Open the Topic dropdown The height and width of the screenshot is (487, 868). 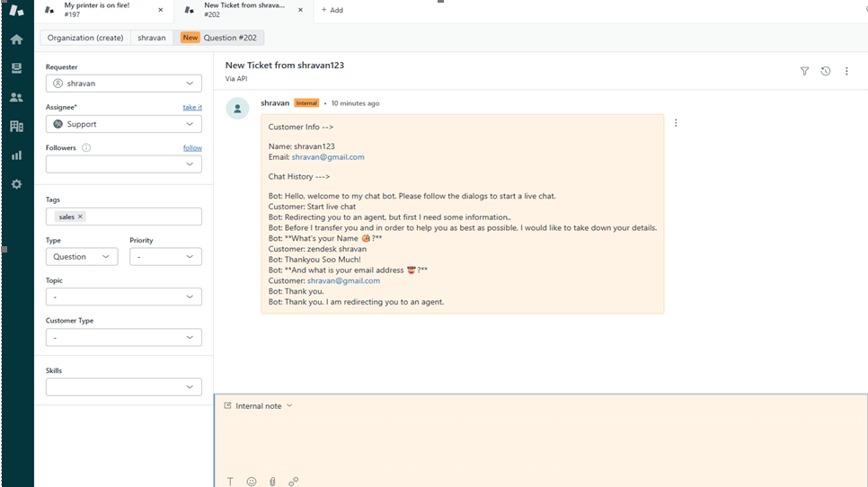123,297
